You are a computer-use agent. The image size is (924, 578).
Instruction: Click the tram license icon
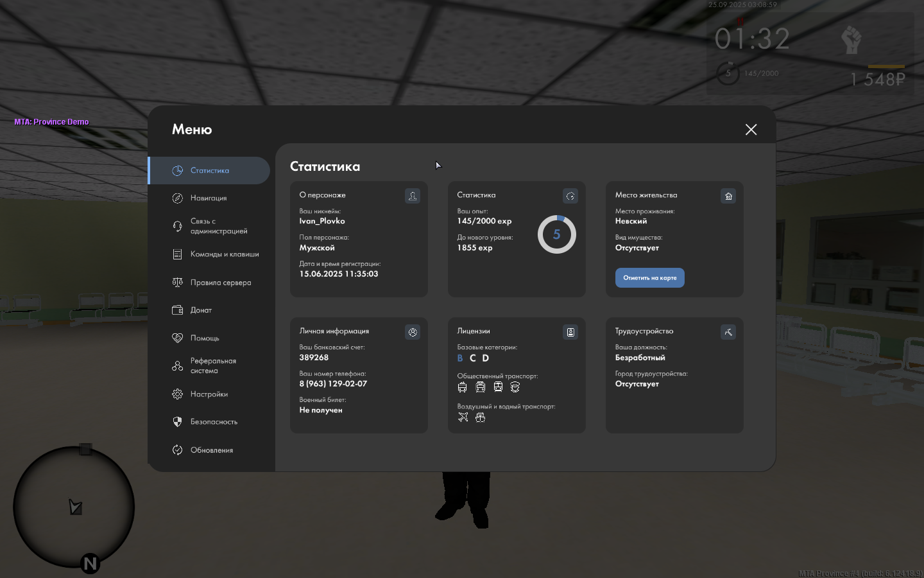pos(481,387)
